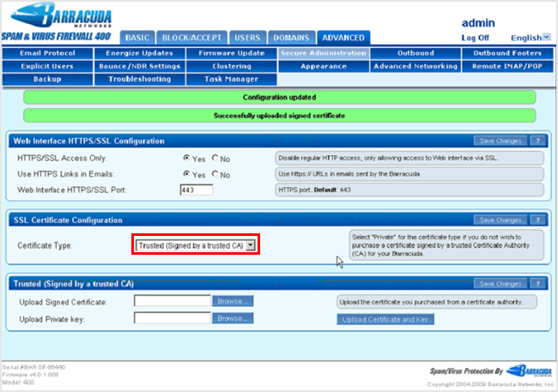Click help icon in Web Interface HTTPS/SSL section

point(537,141)
